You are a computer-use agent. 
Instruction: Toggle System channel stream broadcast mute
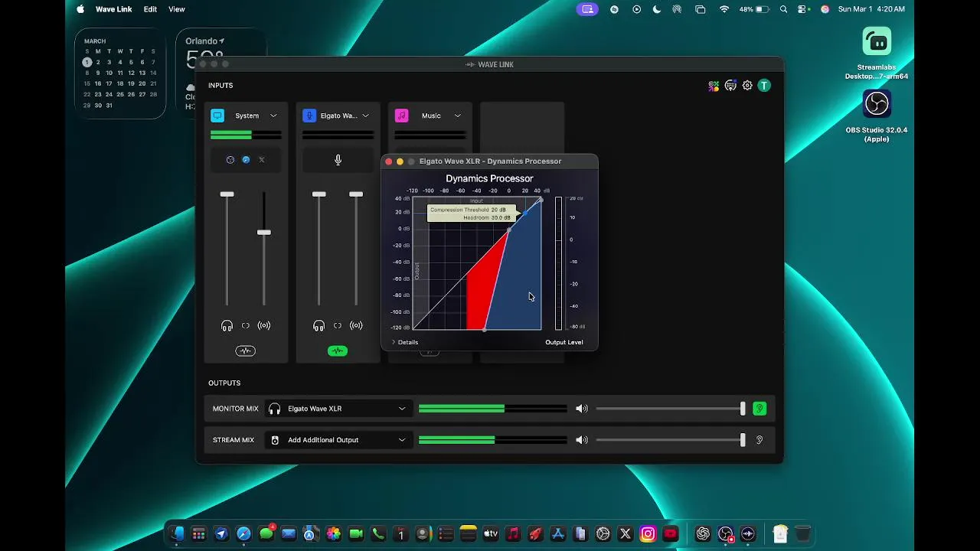[264, 326]
